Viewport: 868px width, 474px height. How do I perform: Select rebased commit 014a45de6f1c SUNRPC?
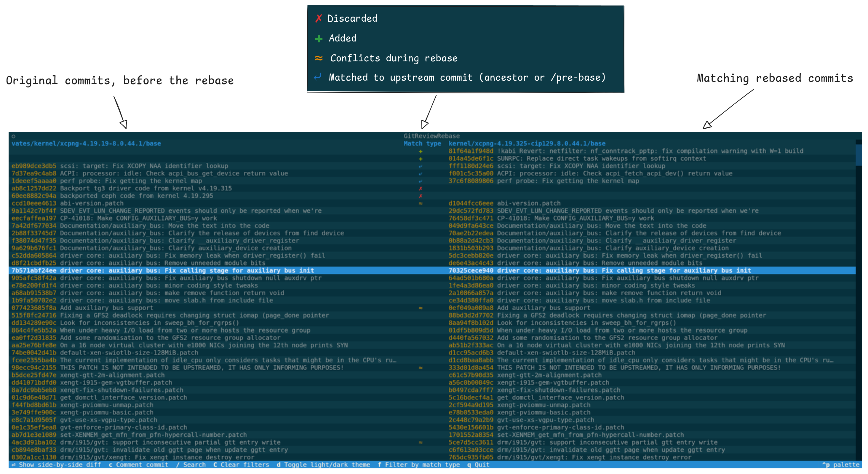pos(577,159)
